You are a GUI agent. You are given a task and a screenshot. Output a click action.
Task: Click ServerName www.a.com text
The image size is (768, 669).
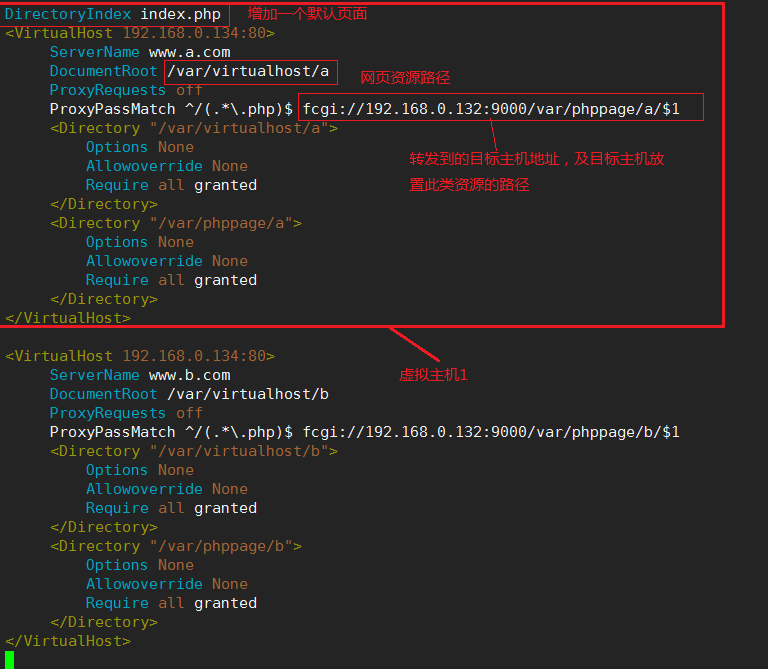pos(140,52)
